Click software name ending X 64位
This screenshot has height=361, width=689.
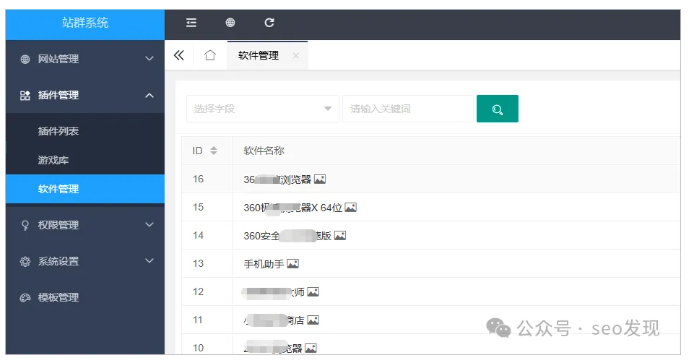pyautogui.click(x=293, y=207)
